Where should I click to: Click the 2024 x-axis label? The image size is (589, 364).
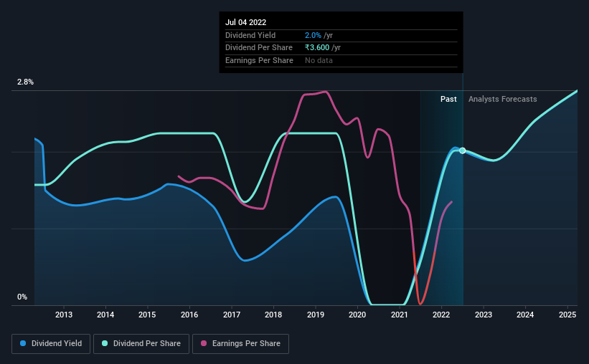(525, 315)
